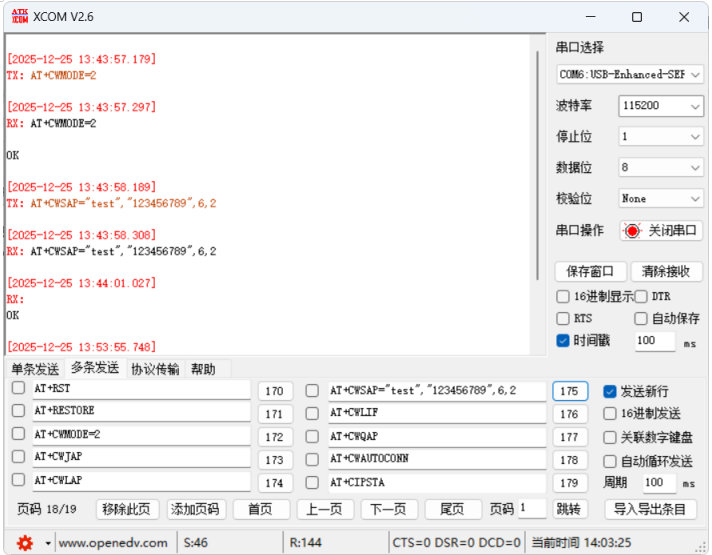Viewport: 712px width, 555px height.
Task: Click the 添加页码 button
Action: [195, 509]
